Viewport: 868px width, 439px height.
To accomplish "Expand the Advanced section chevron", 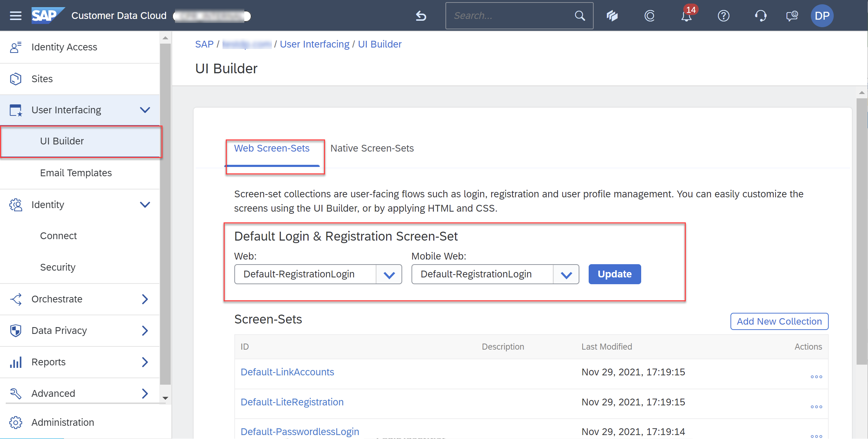I will (x=145, y=394).
